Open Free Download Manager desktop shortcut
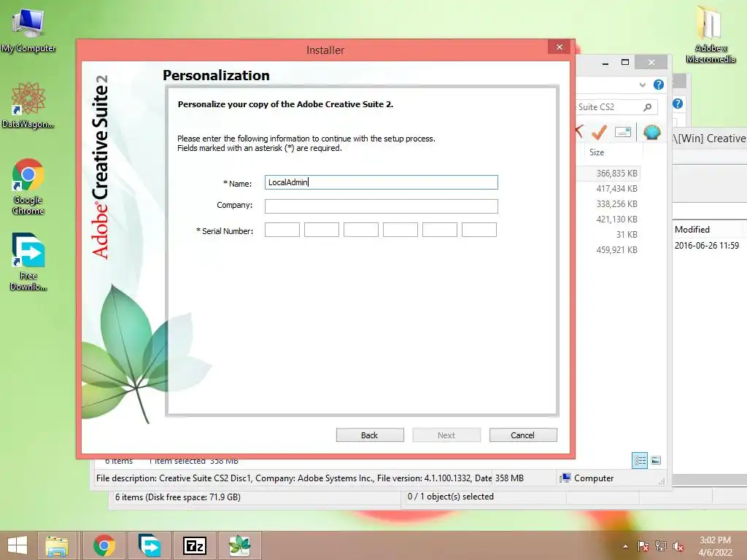Image resolution: width=747 pixels, height=560 pixels. click(x=28, y=262)
